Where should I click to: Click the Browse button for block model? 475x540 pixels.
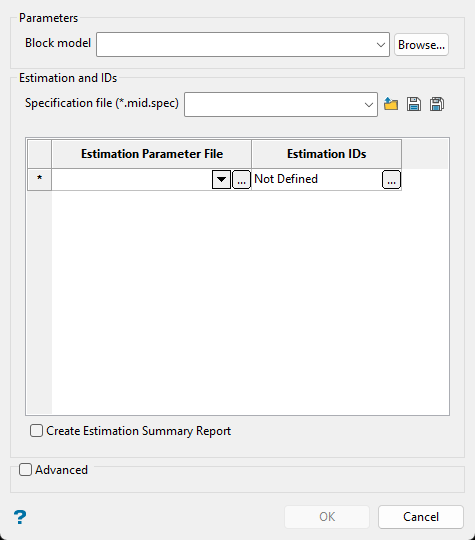pos(421,45)
